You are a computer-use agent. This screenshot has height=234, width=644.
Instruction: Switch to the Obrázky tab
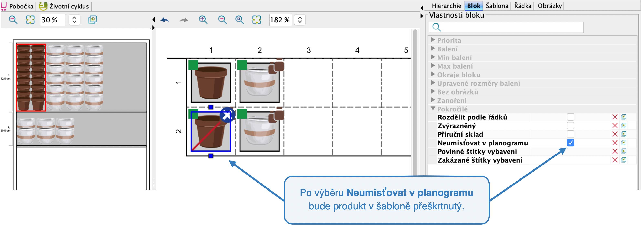click(x=550, y=6)
